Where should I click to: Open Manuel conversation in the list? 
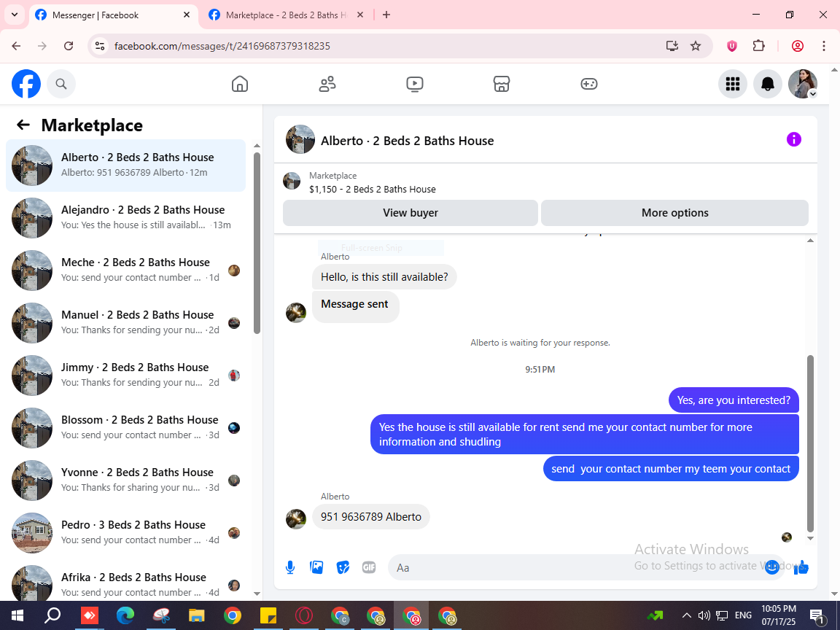(126, 322)
